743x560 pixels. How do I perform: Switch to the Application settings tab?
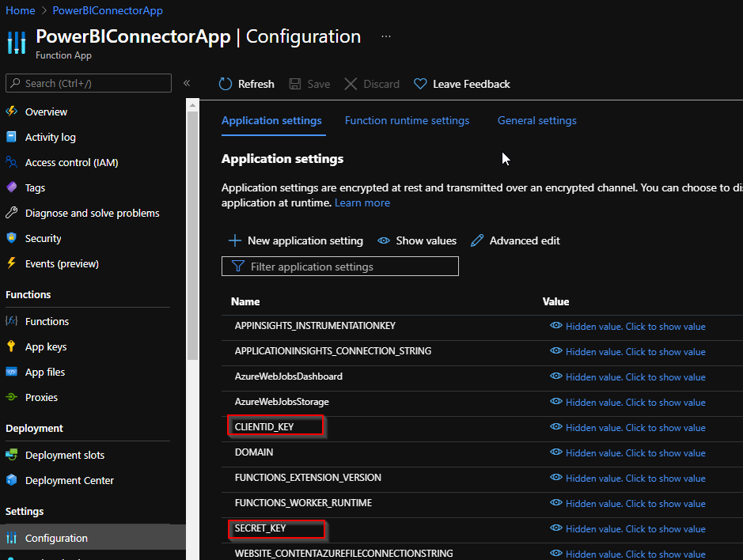click(x=271, y=120)
